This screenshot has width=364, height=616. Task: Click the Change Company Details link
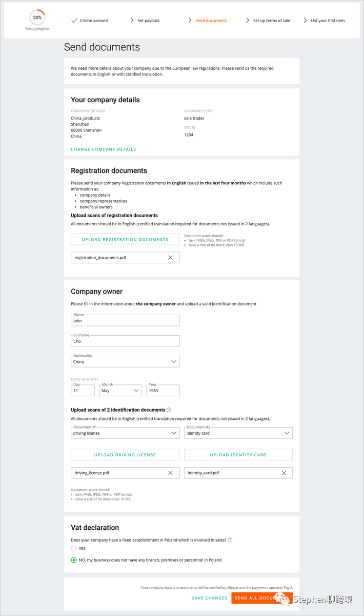104,149
